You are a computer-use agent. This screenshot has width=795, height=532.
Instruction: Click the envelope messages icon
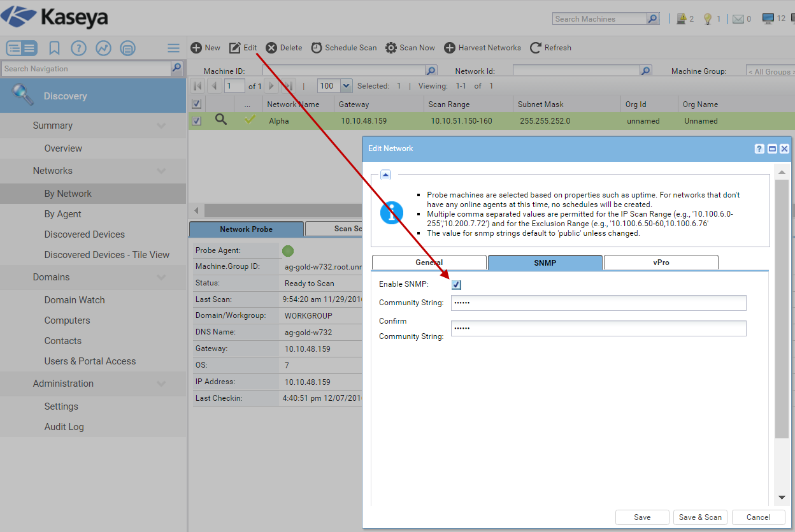tap(738, 18)
